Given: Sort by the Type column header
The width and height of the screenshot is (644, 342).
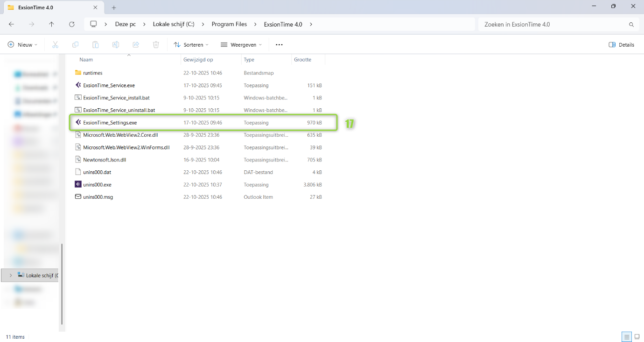Looking at the screenshot, I should pyautogui.click(x=266, y=60).
